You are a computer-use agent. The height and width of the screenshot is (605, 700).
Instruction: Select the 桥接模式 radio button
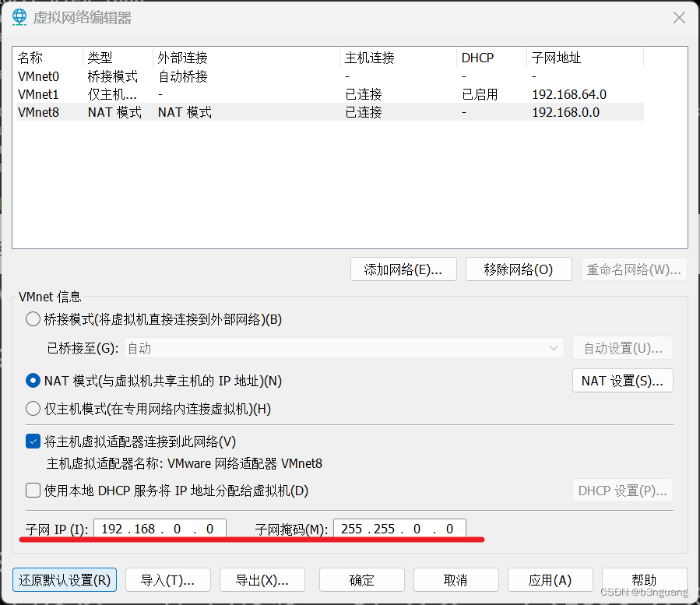tap(33, 319)
